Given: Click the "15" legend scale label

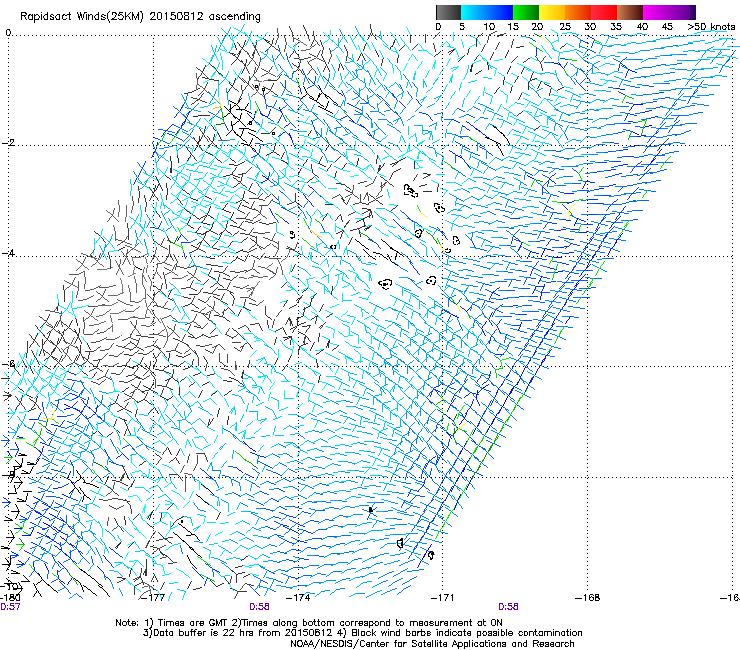Looking at the screenshot, I should (x=513, y=27).
